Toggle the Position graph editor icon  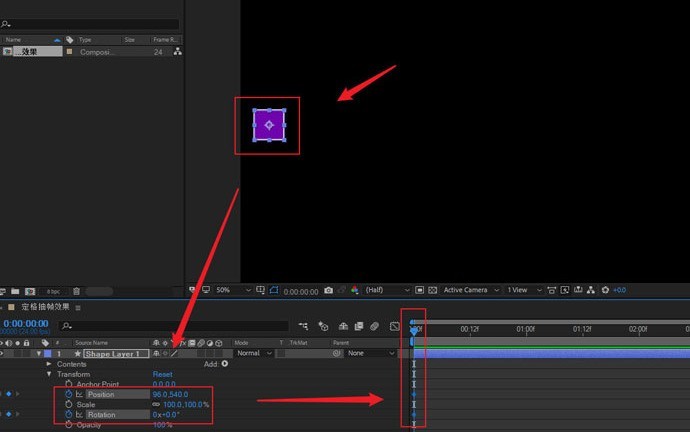pos(80,395)
